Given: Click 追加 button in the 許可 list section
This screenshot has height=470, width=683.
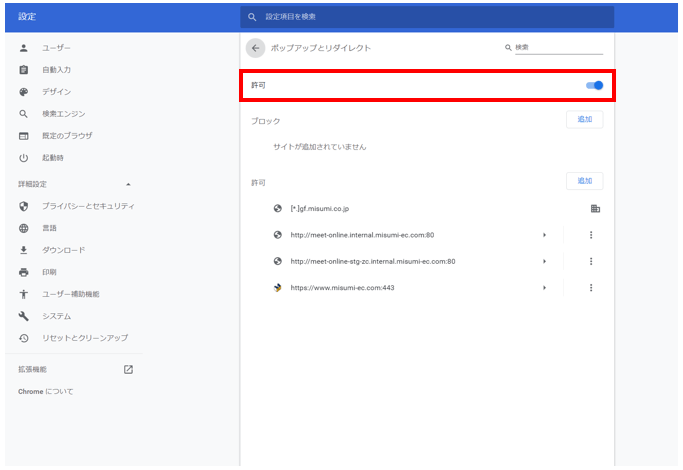Looking at the screenshot, I should [584, 181].
